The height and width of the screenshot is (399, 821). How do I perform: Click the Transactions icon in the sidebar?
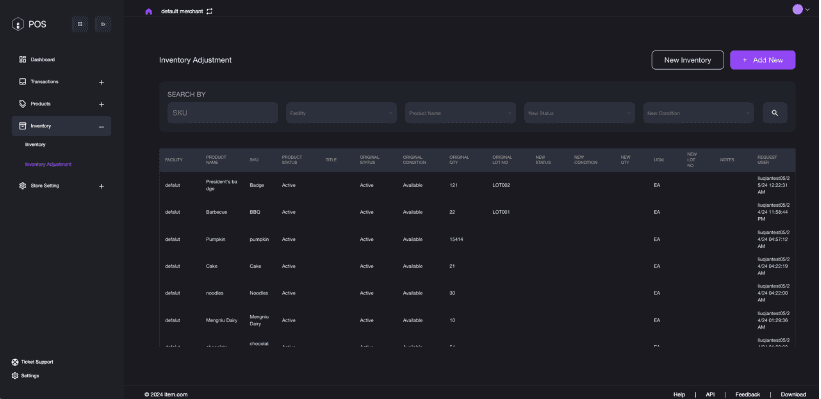point(23,82)
